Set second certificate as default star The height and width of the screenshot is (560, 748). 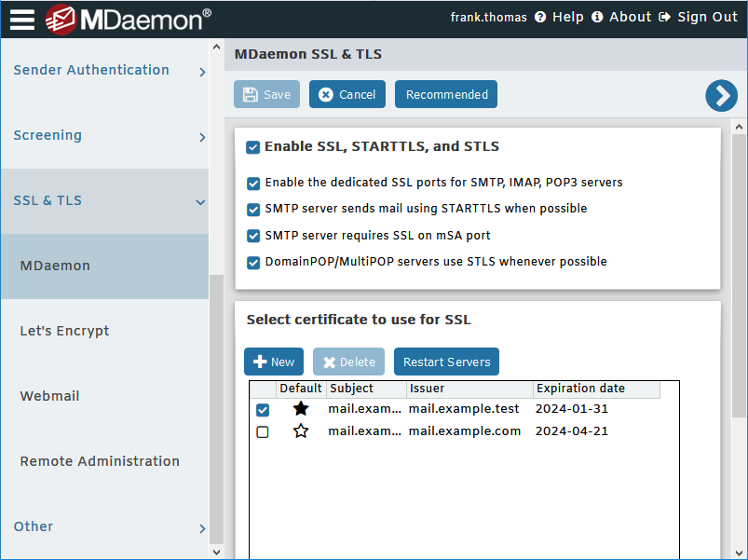(301, 431)
